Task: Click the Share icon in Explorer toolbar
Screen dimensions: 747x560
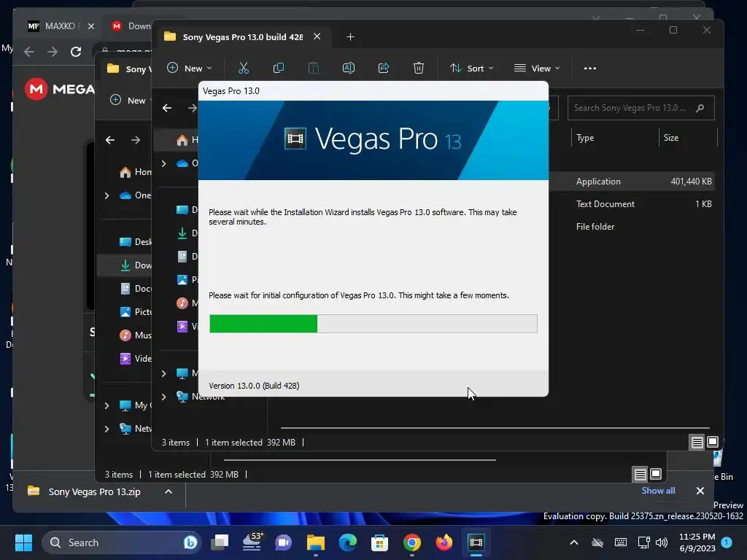Action: coord(384,68)
